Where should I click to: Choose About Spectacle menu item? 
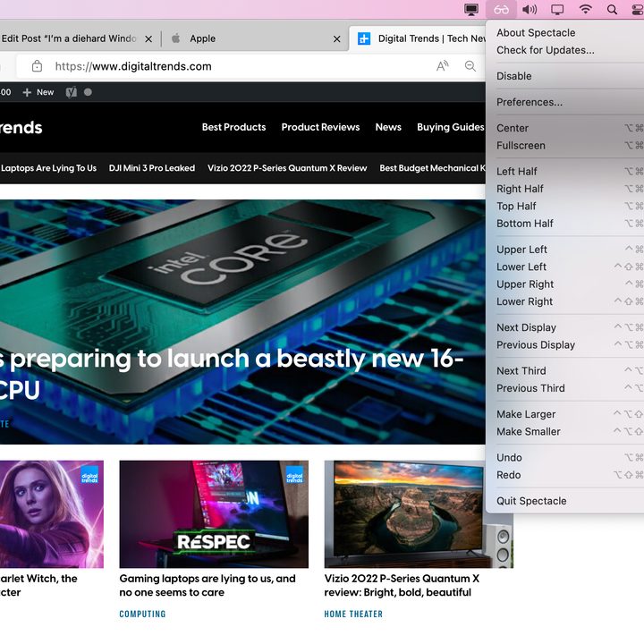coord(564,33)
